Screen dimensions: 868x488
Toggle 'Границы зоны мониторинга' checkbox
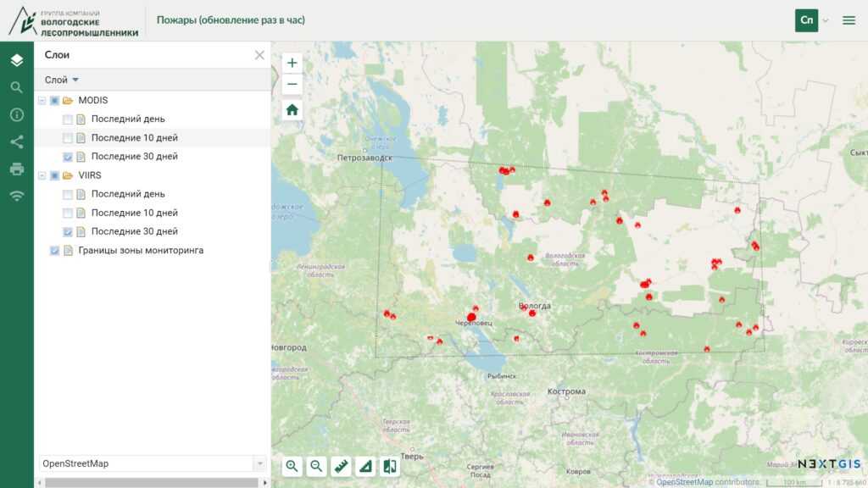(55, 251)
